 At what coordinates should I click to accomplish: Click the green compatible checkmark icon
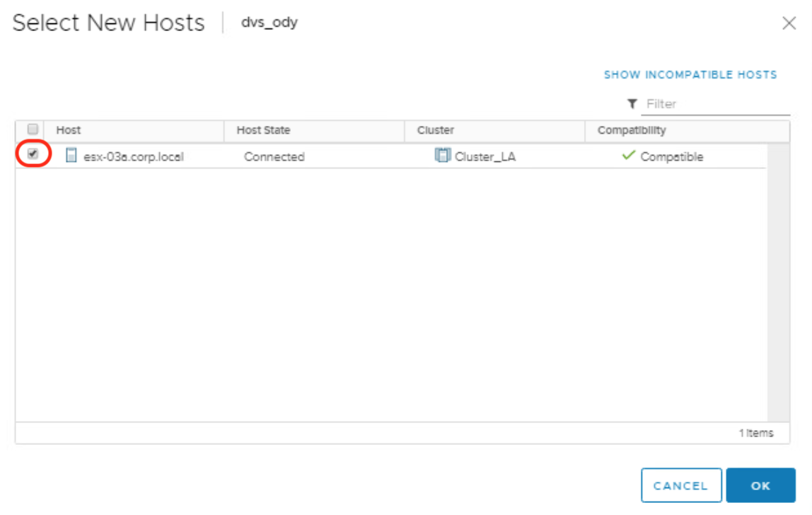628,155
